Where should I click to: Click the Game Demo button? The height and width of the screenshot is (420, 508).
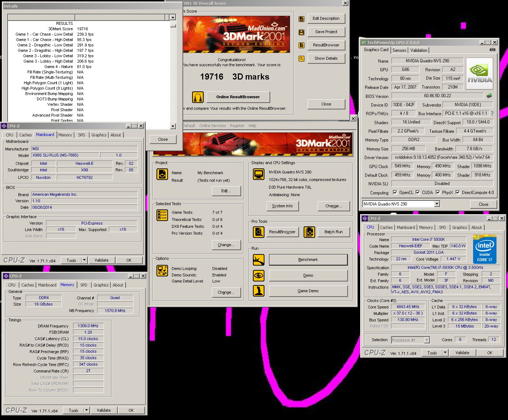308,291
